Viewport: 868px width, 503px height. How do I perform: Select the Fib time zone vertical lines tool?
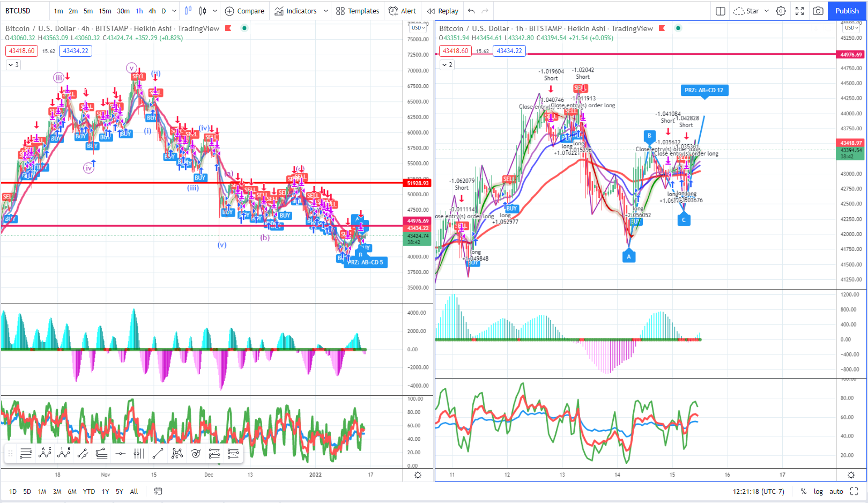(139, 454)
